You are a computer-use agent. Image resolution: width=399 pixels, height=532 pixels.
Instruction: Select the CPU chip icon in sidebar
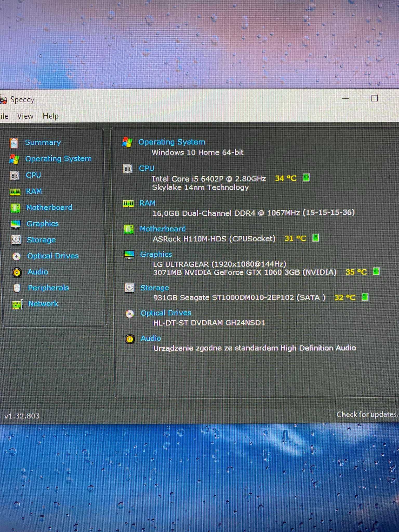(15, 176)
